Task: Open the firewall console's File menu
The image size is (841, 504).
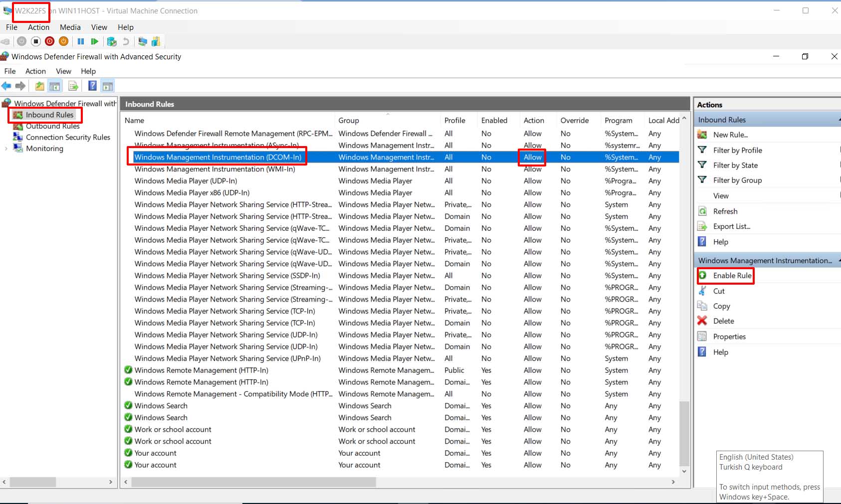Action: coord(10,71)
